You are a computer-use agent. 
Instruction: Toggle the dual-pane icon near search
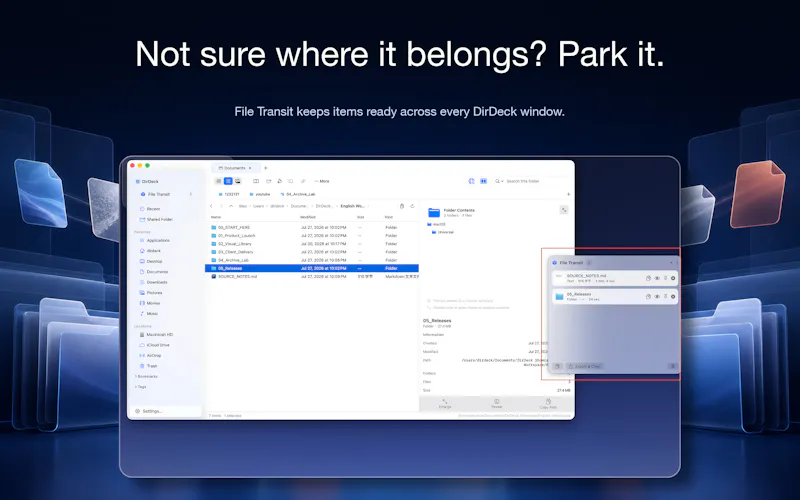coord(483,181)
